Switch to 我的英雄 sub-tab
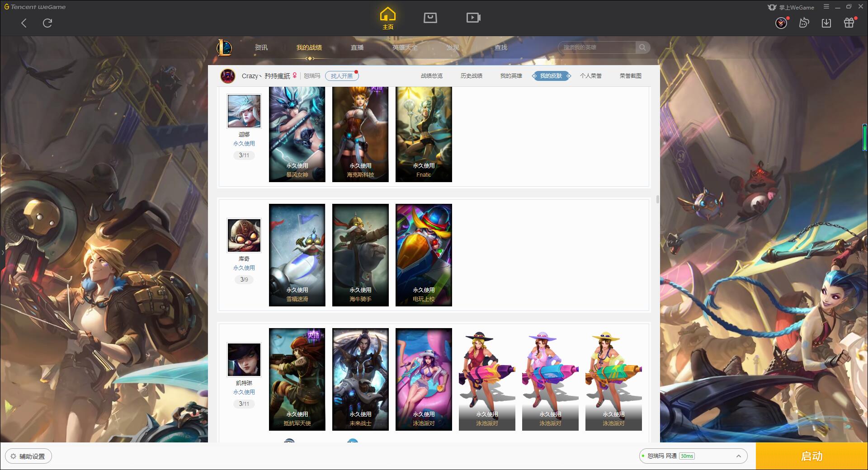The width and height of the screenshot is (868, 470). point(511,76)
